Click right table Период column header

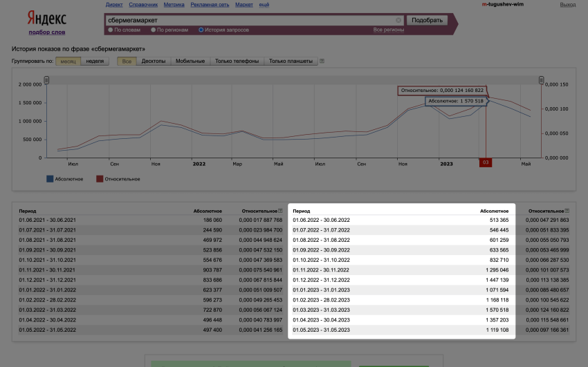[x=302, y=211]
